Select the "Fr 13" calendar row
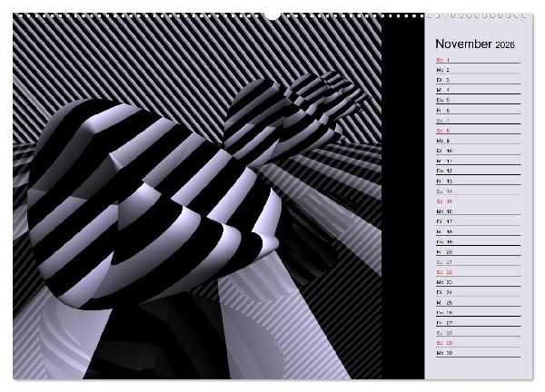The height and width of the screenshot is (392, 545). 479,181
